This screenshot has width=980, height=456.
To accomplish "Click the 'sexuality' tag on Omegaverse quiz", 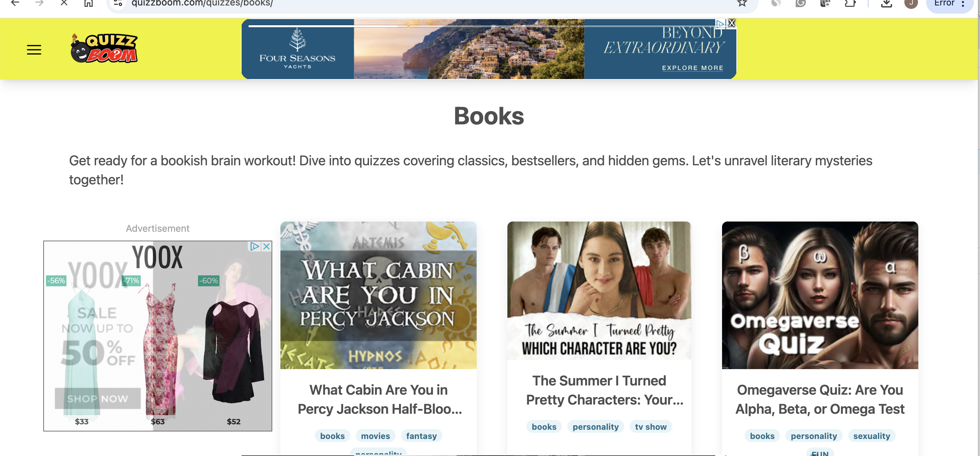I will [x=871, y=436].
